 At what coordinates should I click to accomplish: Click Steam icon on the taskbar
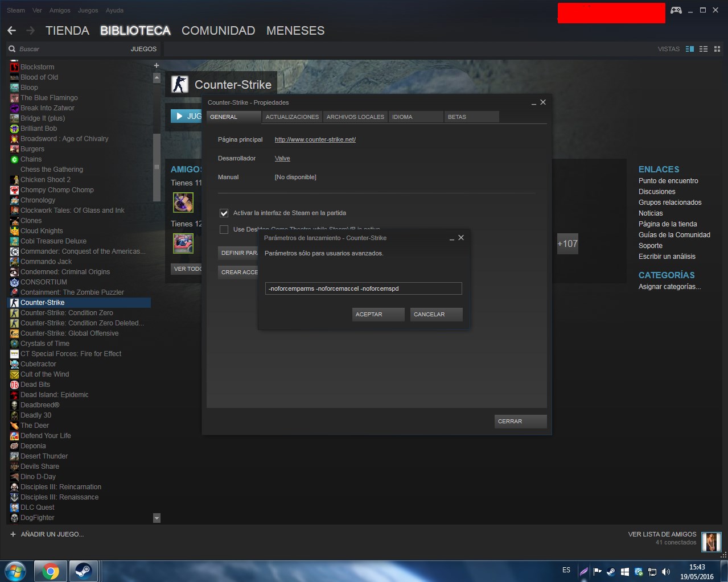84,571
